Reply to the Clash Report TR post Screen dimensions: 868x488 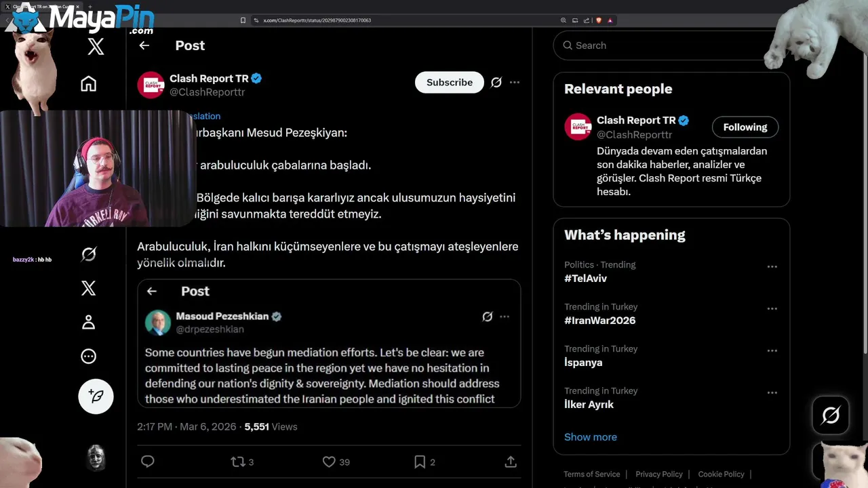click(148, 462)
